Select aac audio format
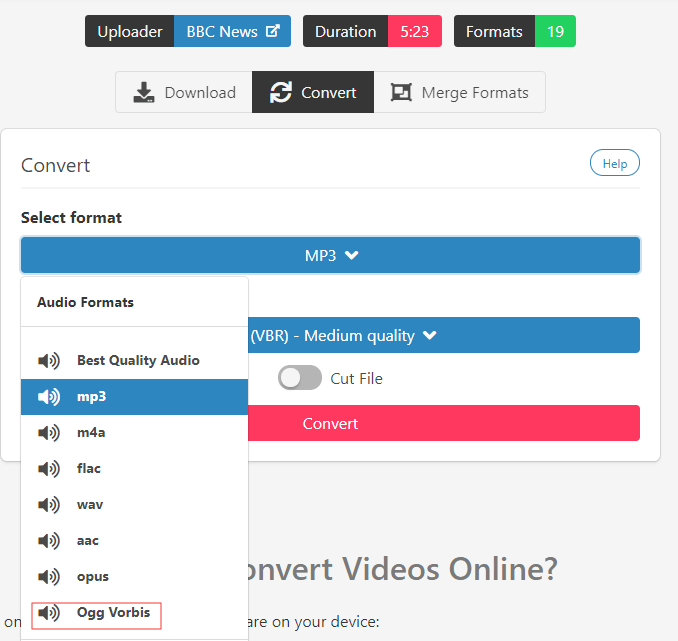 [x=134, y=541]
